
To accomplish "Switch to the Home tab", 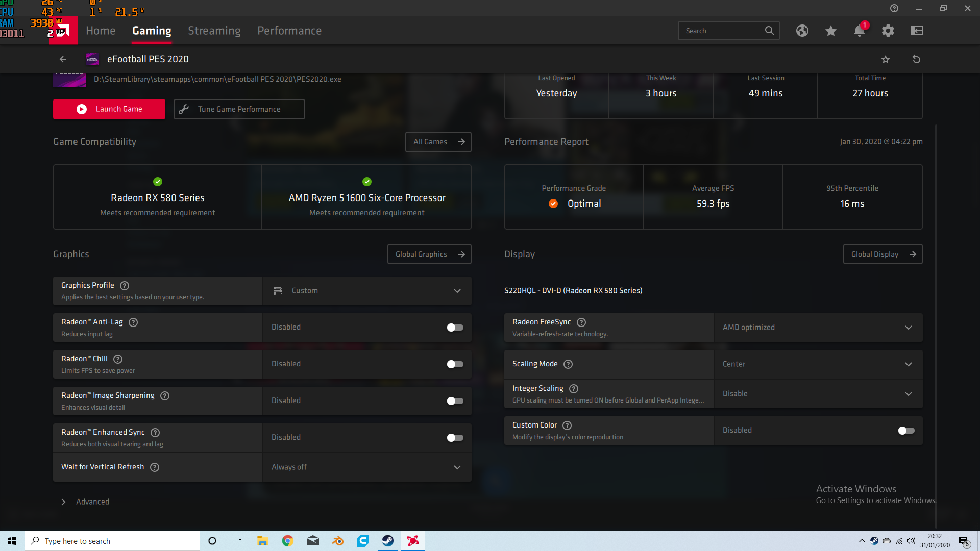I will pos(101,31).
